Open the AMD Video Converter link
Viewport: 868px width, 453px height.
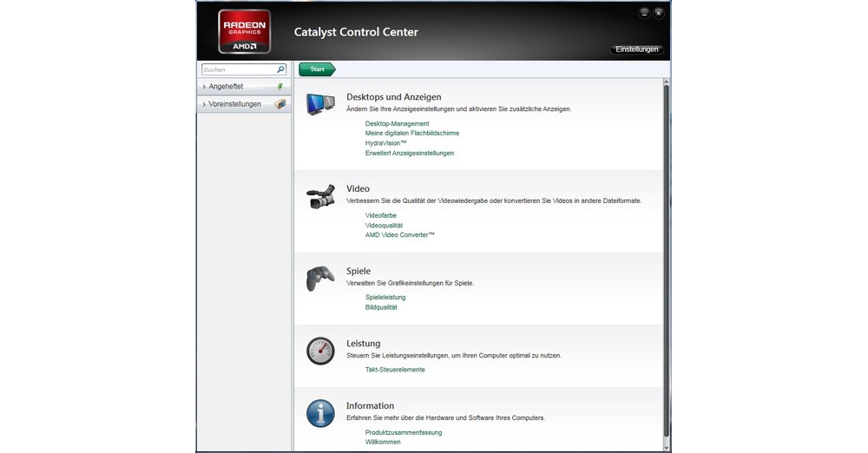coord(399,235)
